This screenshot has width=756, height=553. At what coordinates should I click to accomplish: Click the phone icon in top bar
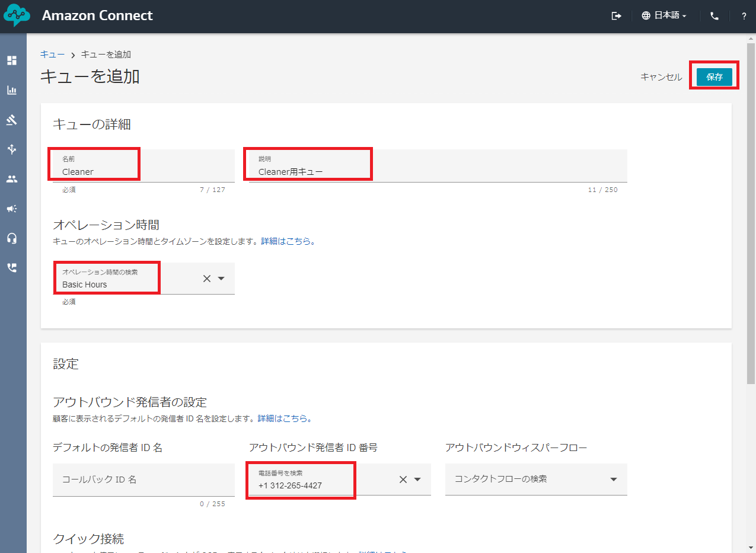pyautogui.click(x=714, y=16)
